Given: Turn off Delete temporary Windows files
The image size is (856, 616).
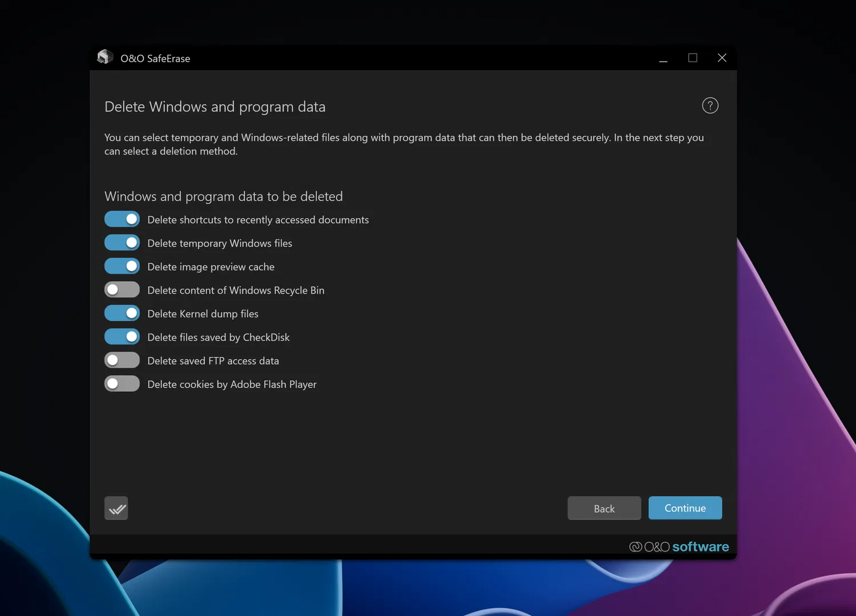Looking at the screenshot, I should pos(122,242).
